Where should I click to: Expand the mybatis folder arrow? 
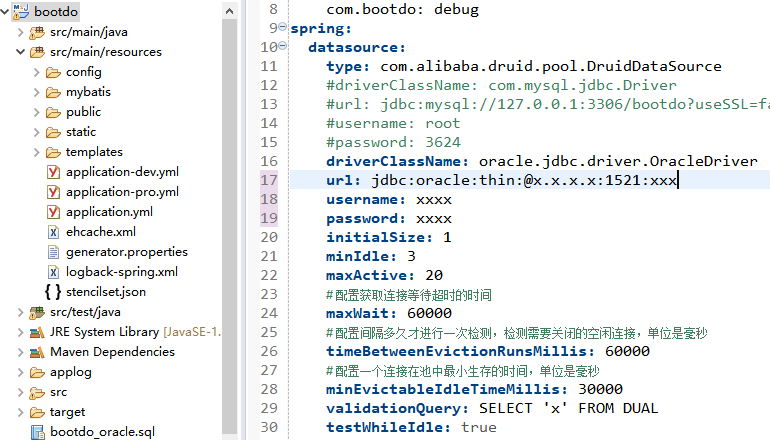(x=36, y=92)
